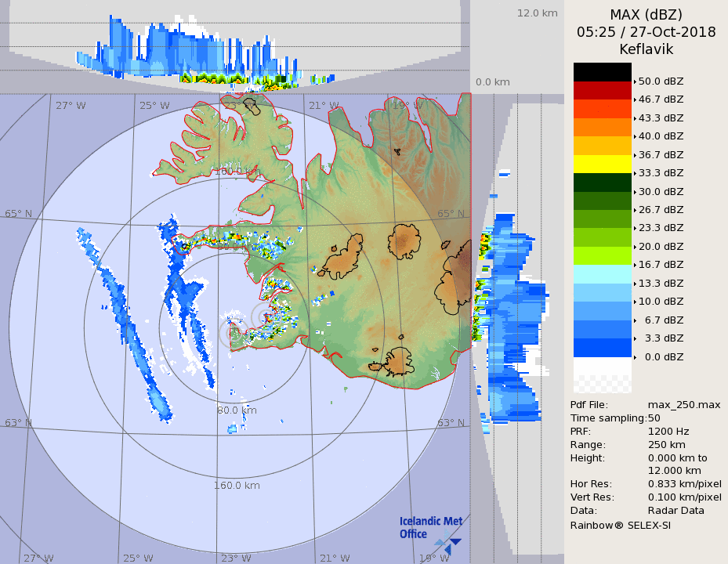Click the 05:25 / 27-Oct-2018 timestamp
The width and height of the screenshot is (728, 564).
tap(646, 32)
